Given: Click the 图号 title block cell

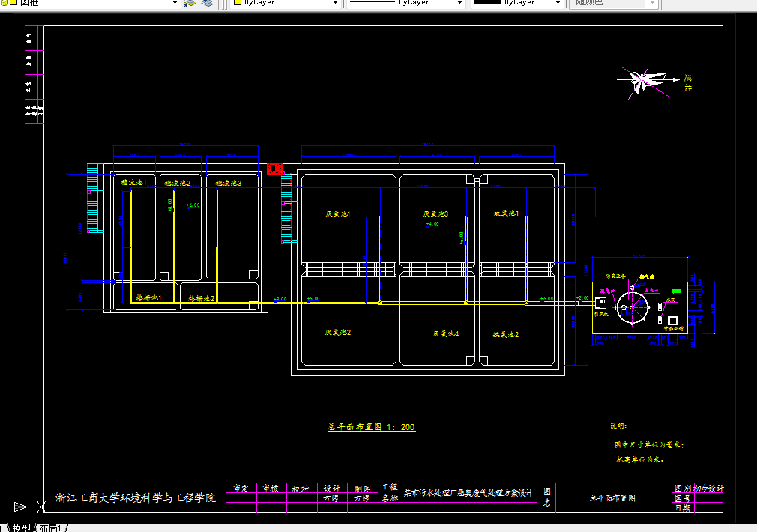Looking at the screenshot, I should [x=683, y=498].
